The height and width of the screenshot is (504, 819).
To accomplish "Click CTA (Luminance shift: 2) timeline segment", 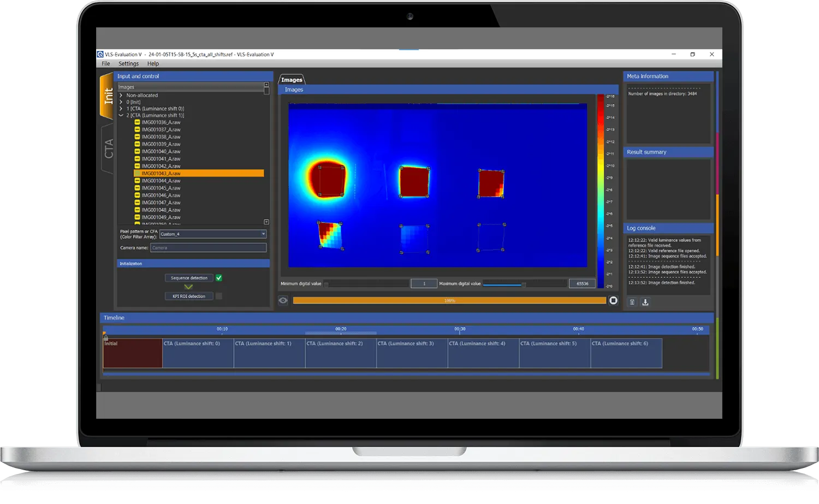I will click(x=341, y=353).
